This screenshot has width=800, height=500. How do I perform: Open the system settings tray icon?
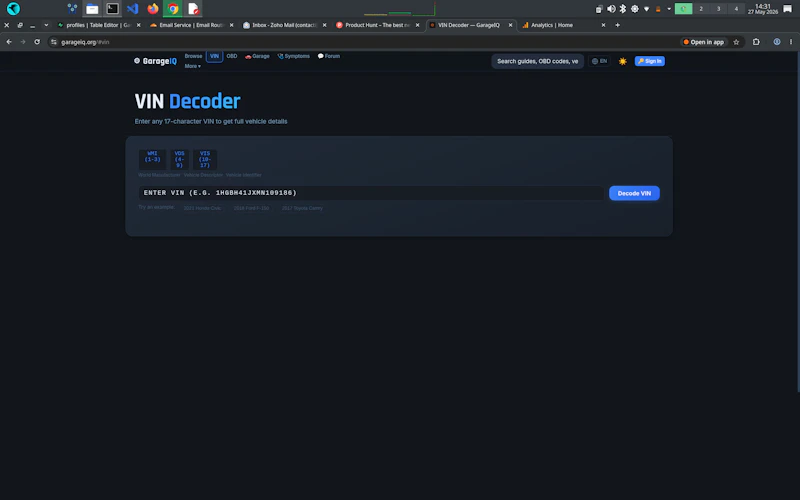tap(635, 9)
